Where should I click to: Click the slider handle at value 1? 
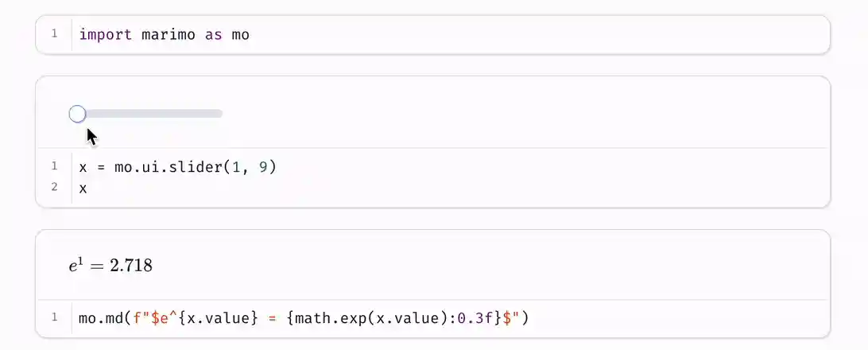click(x=77, y=114)
